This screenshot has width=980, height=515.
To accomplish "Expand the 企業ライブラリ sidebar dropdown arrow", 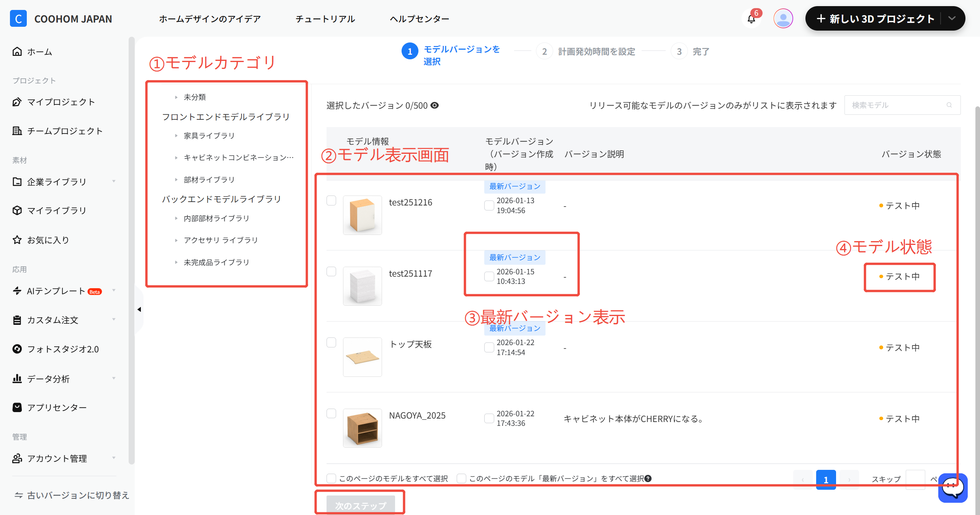I will click(114, 181).
